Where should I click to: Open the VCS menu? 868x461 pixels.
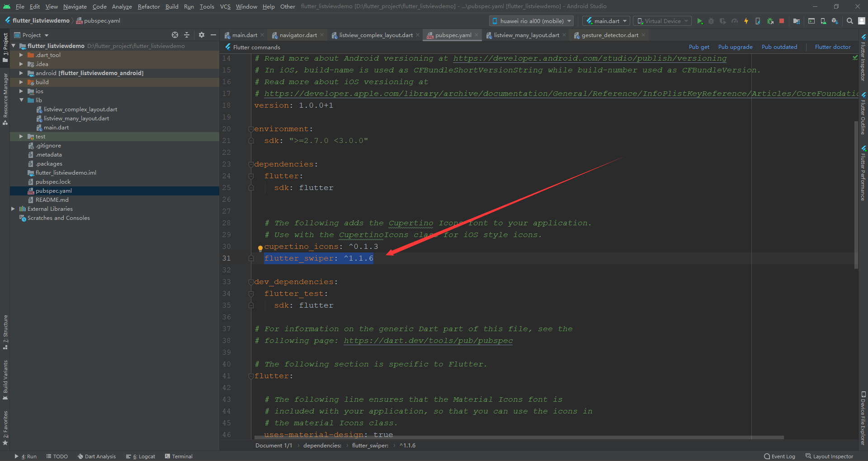pyautogui.click(x=225, y=6)
